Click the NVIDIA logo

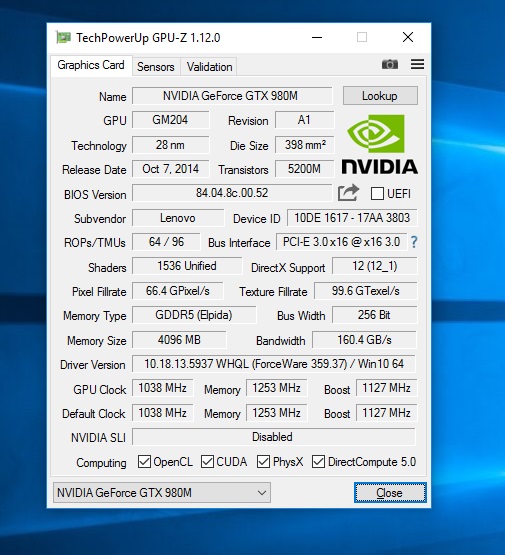(x=379, y=144)
